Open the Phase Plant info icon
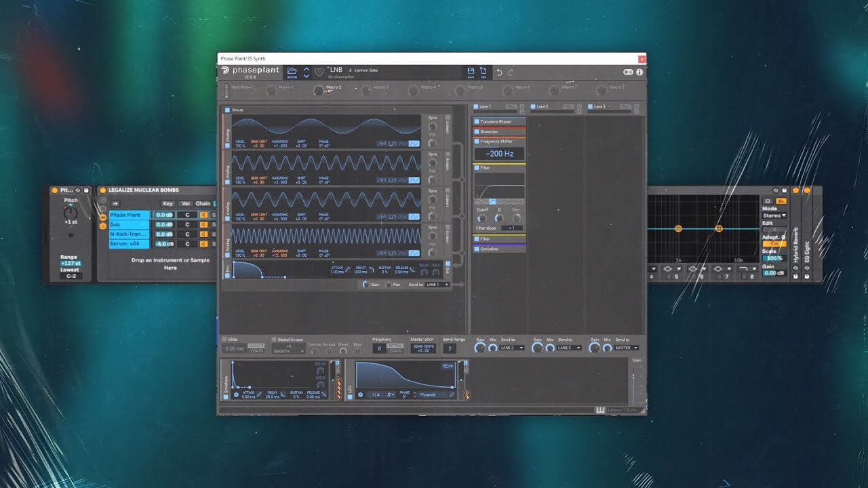The width and height of the screenshot is (868, 488). point(639,72)
